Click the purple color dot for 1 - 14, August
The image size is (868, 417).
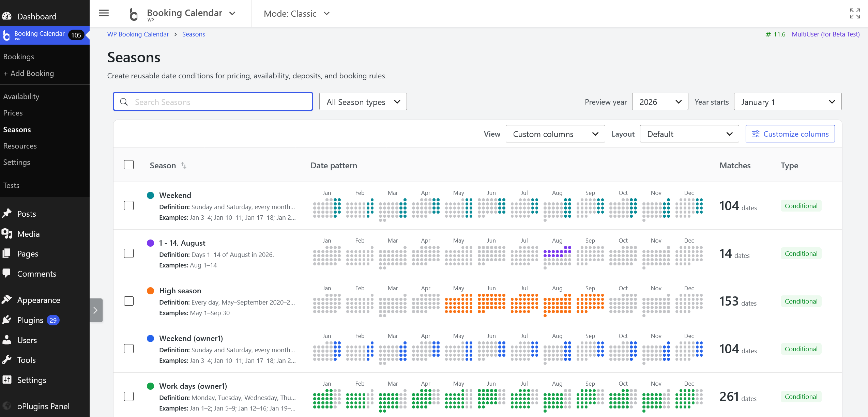(150, 243)
